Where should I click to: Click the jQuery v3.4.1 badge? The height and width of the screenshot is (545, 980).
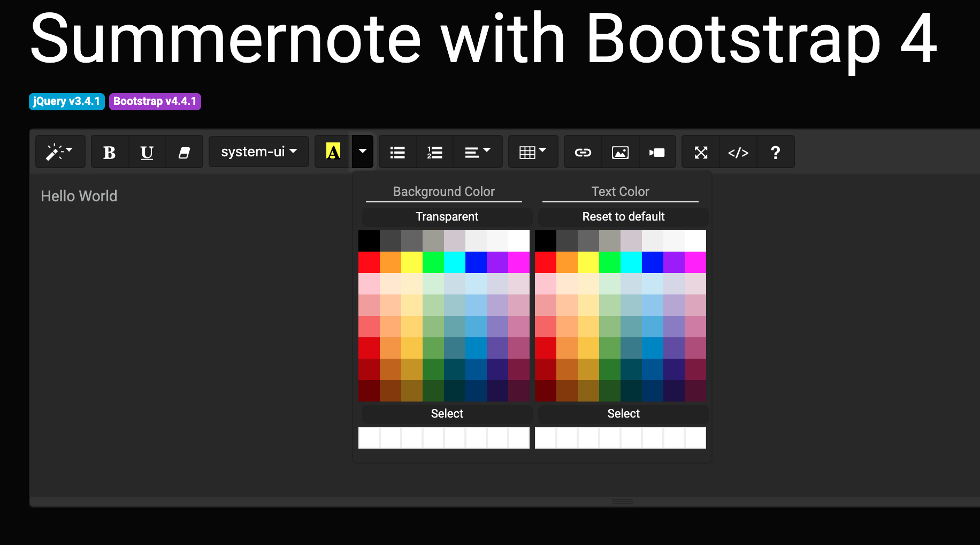pyautogui.click(x=66, y=101)
